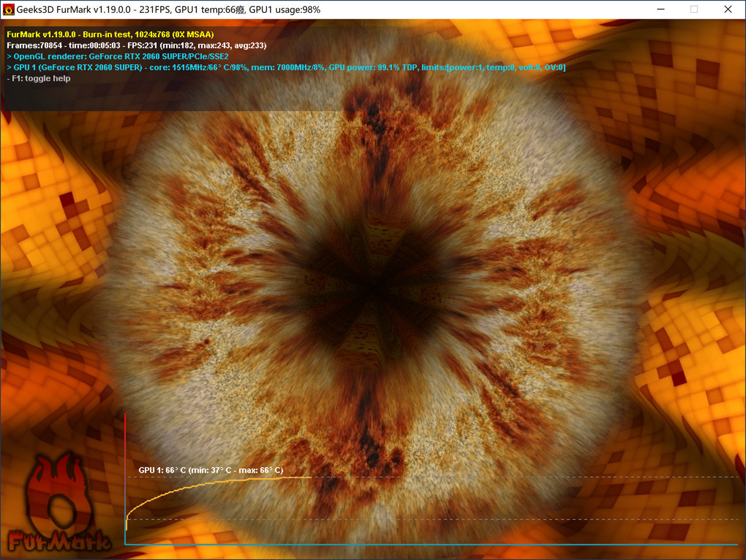Click the 'F1: toggle help' hint text
Viewport: 746px width, 560px height.
pyautogui.click(x=38, y=79)
